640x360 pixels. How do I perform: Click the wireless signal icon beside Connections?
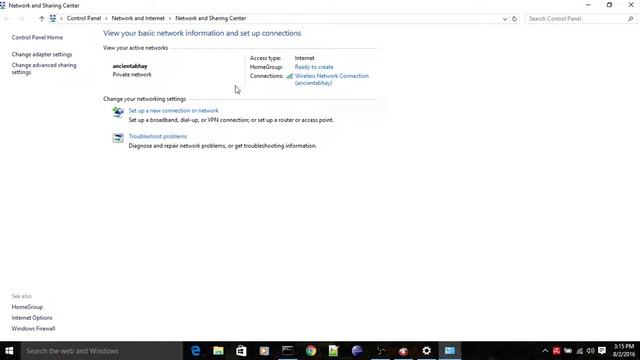(289, 76)
